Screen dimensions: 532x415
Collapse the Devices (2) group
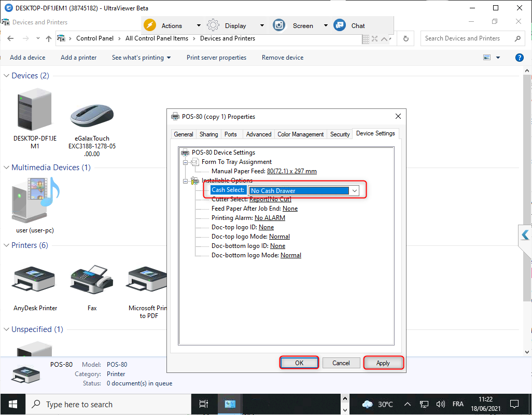[x=6, y=75]
